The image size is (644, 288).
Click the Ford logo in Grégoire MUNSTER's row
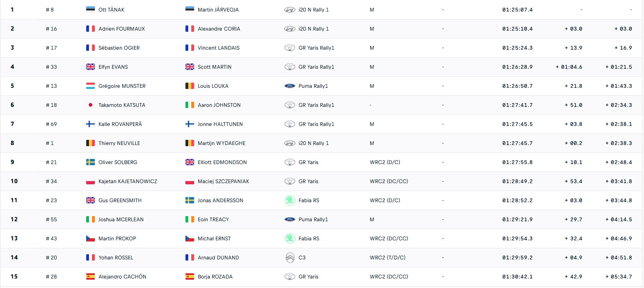[290, 86]
